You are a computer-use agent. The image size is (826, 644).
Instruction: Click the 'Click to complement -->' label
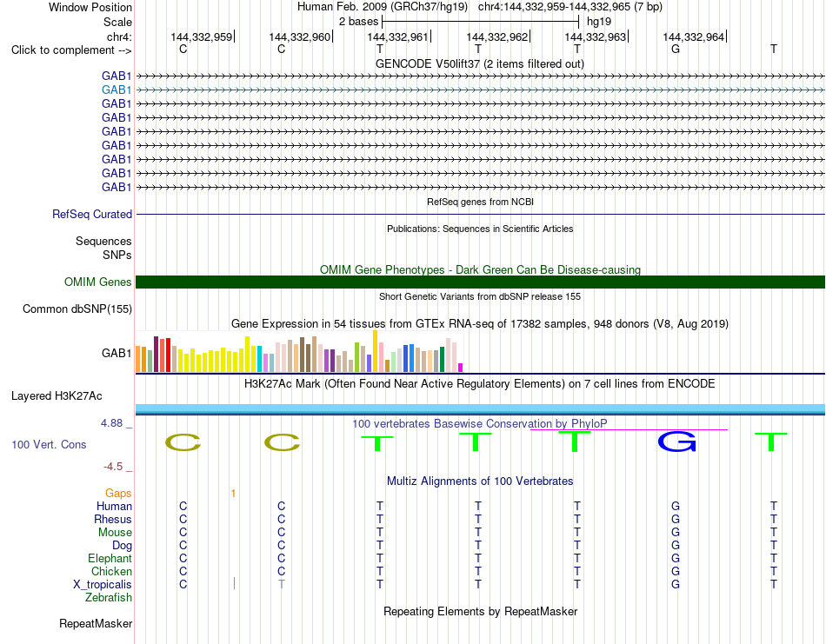tap(71, 50)
